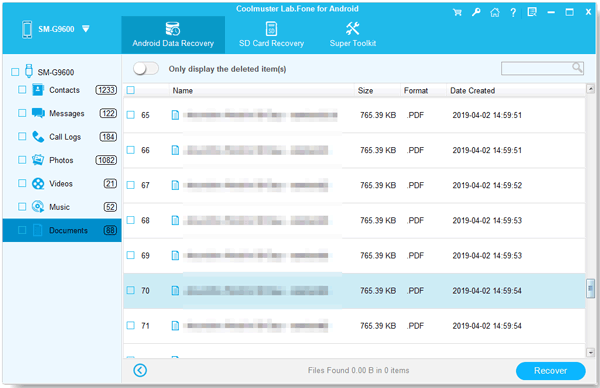Check the box for row 65
Image resolution: width=600 pixels, height=388 pixels.
[x=130, y=115]
